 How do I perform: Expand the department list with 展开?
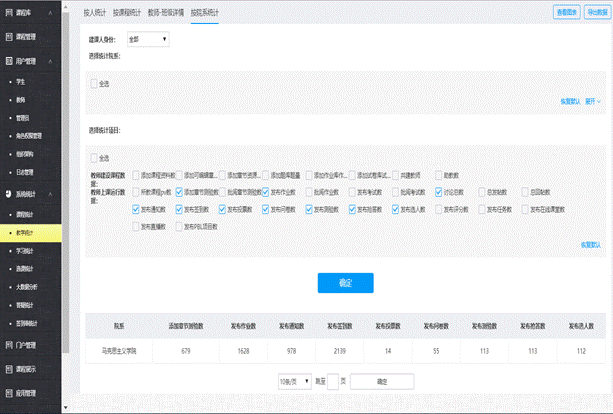592,100
